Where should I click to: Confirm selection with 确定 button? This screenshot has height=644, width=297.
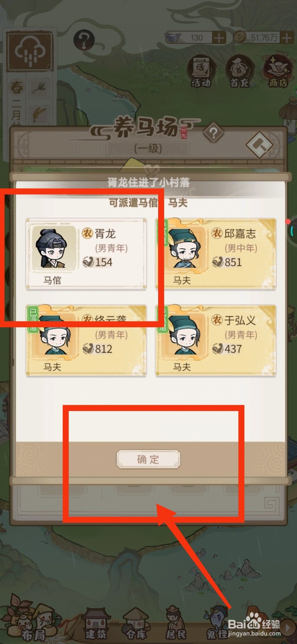(148, 459)
